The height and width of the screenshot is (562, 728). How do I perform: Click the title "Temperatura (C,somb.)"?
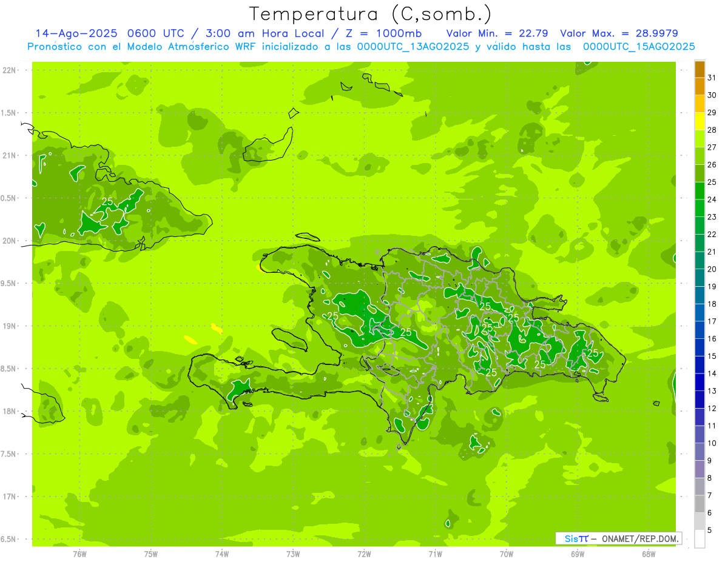pyautogui.click(x=371, y=13)
